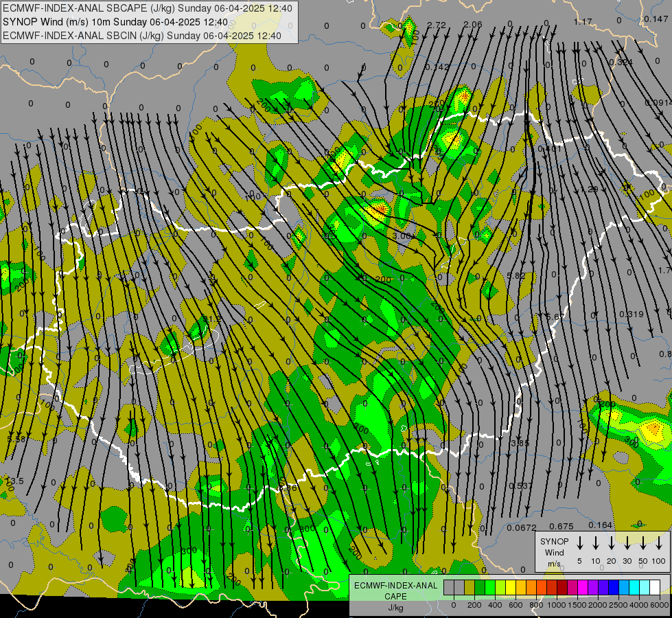Image resolution: width=672 pixels, height=618 pixels.
Task: Click the '1000' tick under CAPE legend
Action: [x=557, y=605]
